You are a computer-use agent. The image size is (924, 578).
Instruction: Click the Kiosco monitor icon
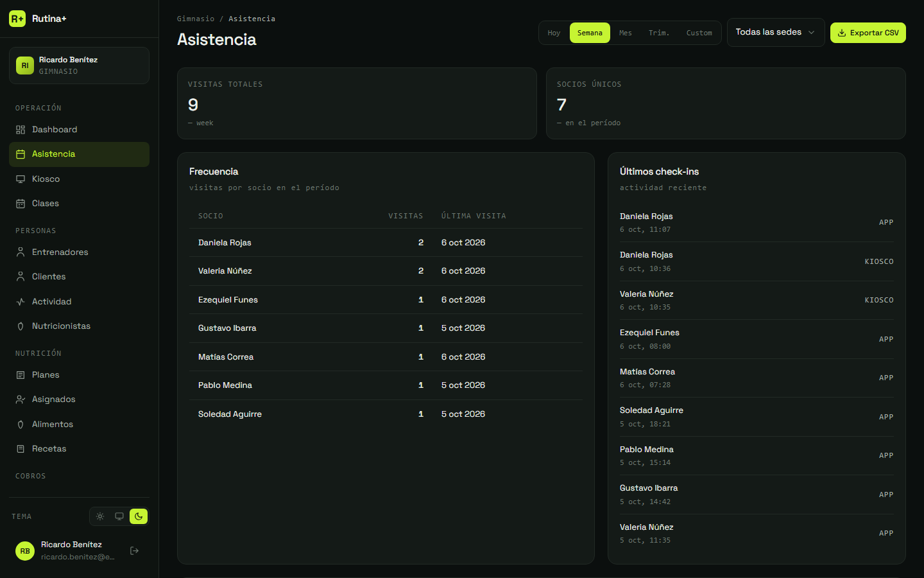coord(21,179)
